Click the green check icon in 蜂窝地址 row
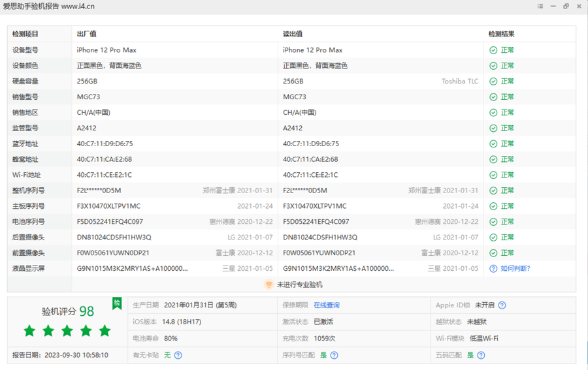This screenshot has width=588, height=370. click(493, 159)
